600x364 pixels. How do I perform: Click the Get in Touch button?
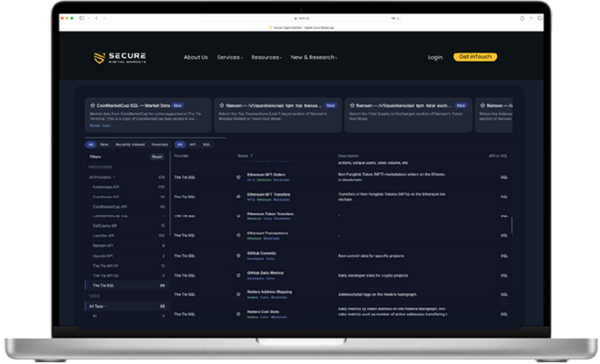(475, 57)
